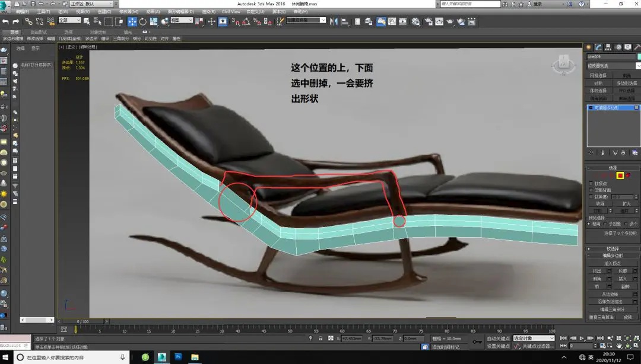Toggle the 3D Snaps icon
Screen dimensions: 641x364
236,21
